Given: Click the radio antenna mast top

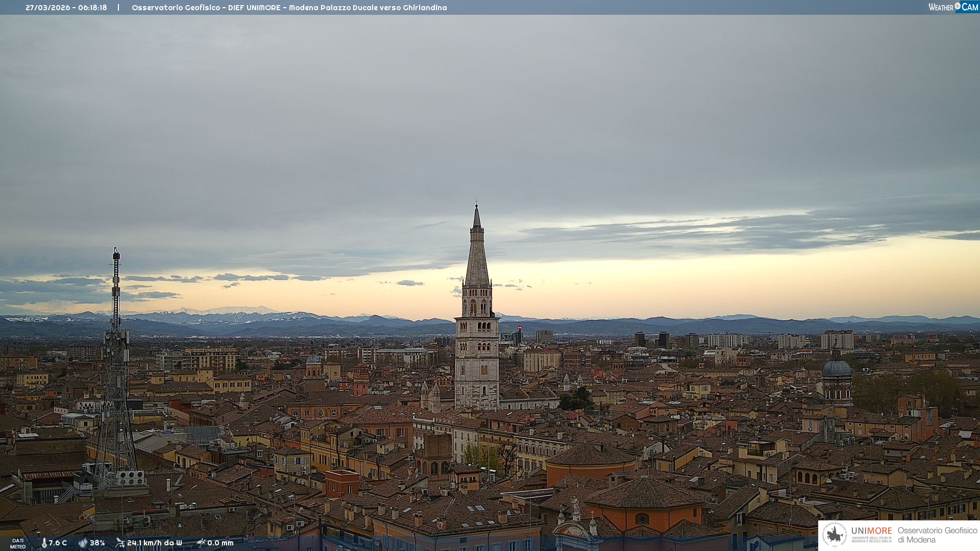Looking at the screenshot, I should pyautogui.click(x=116, y=254).
